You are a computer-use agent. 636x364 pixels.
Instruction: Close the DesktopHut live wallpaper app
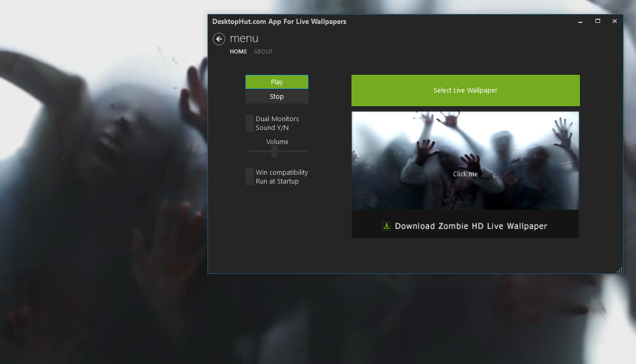[614, 21]
